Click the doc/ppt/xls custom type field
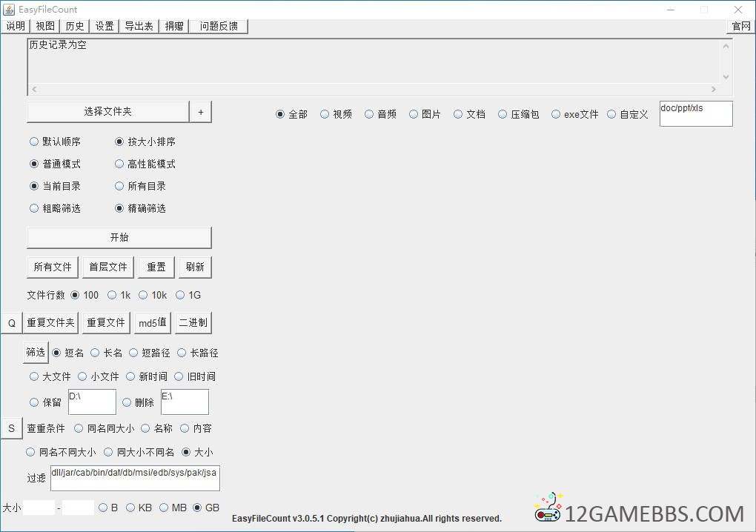 point(696,113)
